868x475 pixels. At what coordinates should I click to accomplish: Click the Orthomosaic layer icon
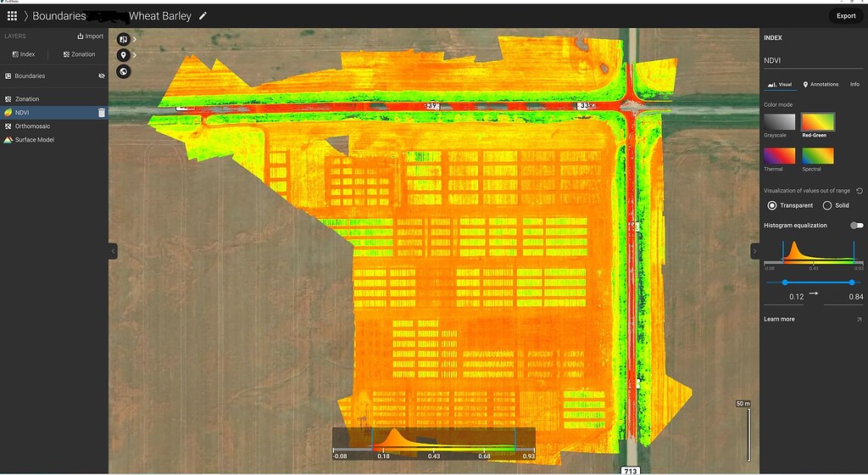(8, 126)
